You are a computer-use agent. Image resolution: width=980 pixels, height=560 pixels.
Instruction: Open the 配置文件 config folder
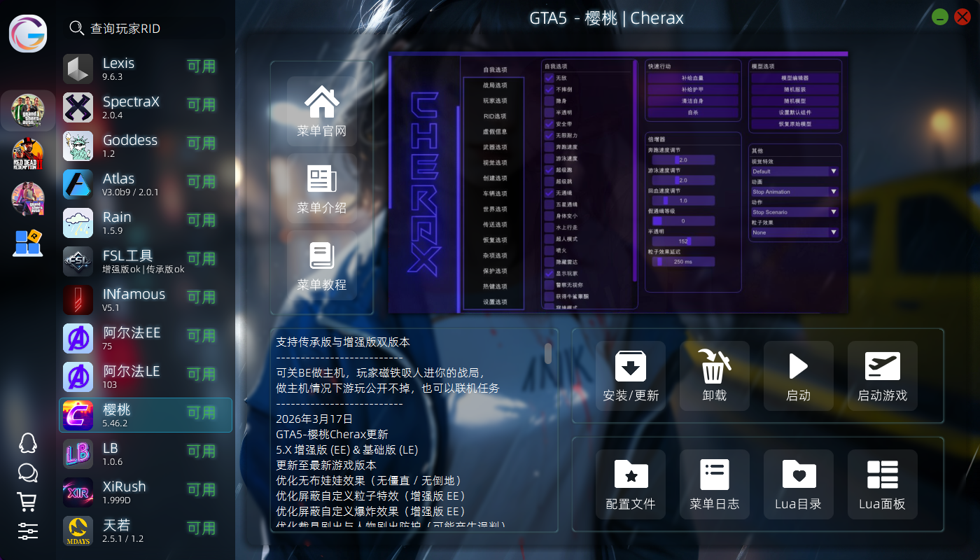(x=630, y=484)
